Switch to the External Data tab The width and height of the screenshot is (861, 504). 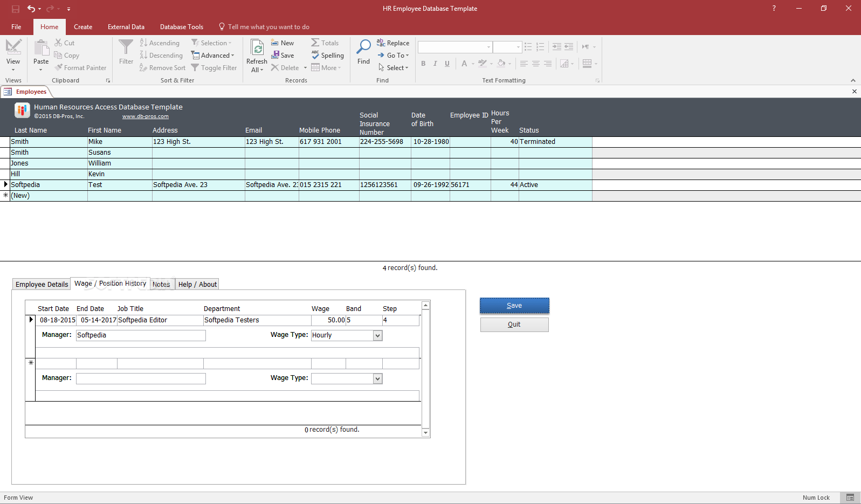126,27
